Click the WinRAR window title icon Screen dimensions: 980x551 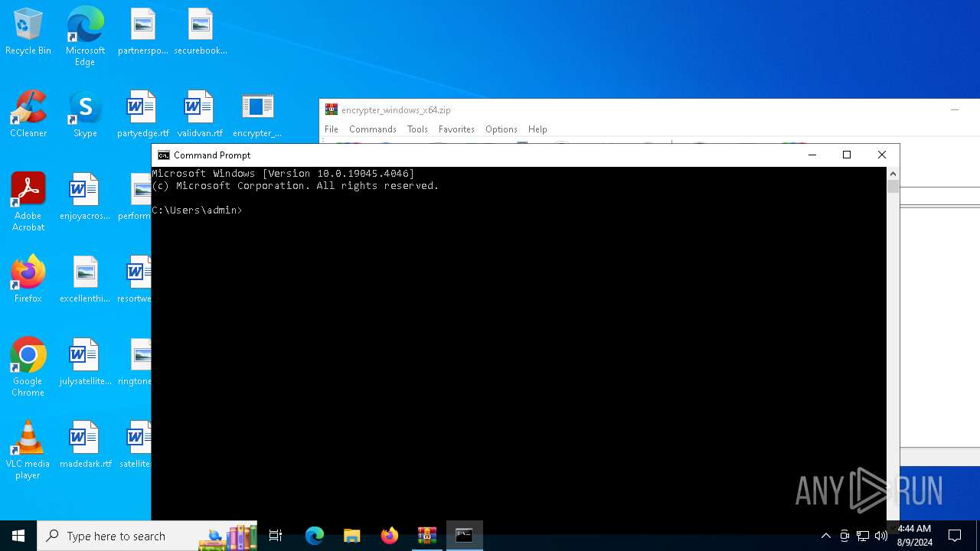(332, 109)
